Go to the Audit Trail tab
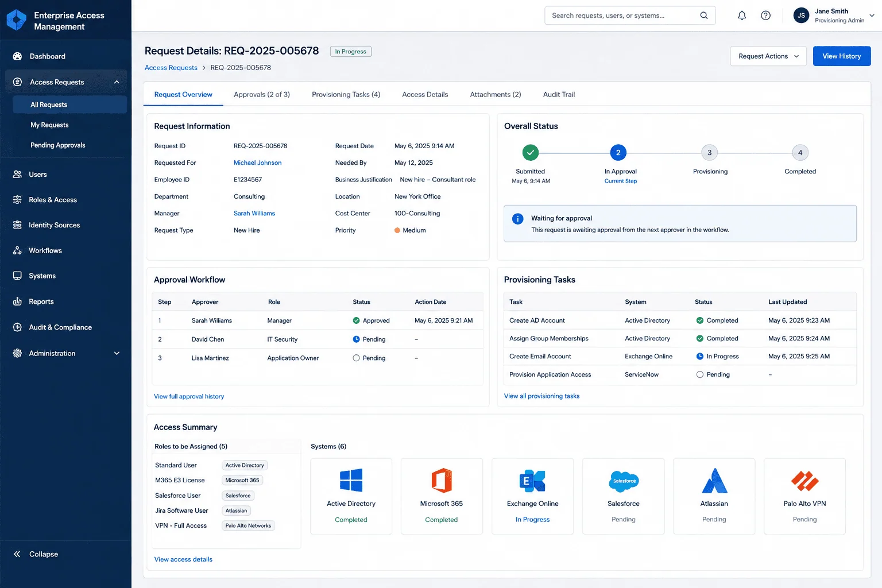The image size is (882, 588). 559,94
